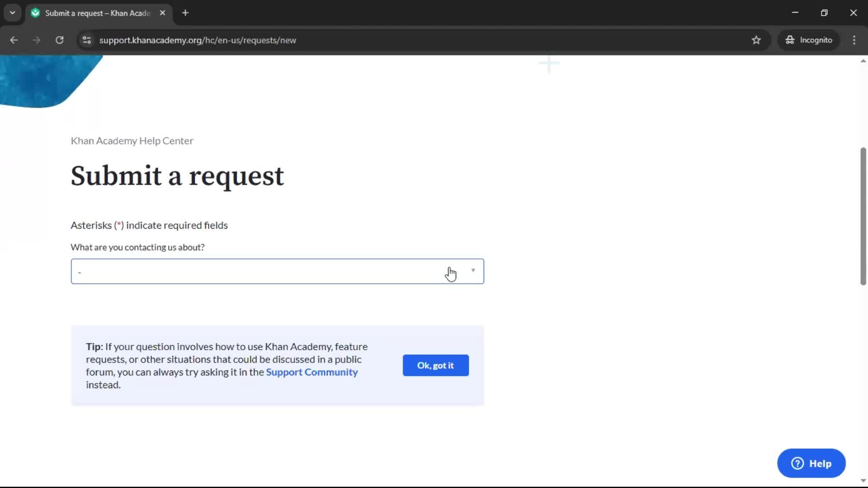Select the Submit a request – Khan Academy tab
868x488 pixels.
pyautogui.click(x=98, y=13)
